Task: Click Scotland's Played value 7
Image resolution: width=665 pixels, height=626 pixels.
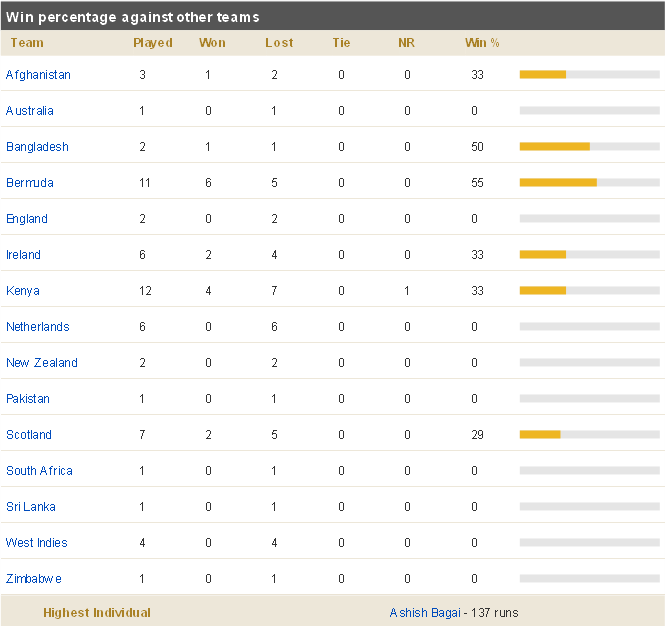Action: (x=142, y=435)
